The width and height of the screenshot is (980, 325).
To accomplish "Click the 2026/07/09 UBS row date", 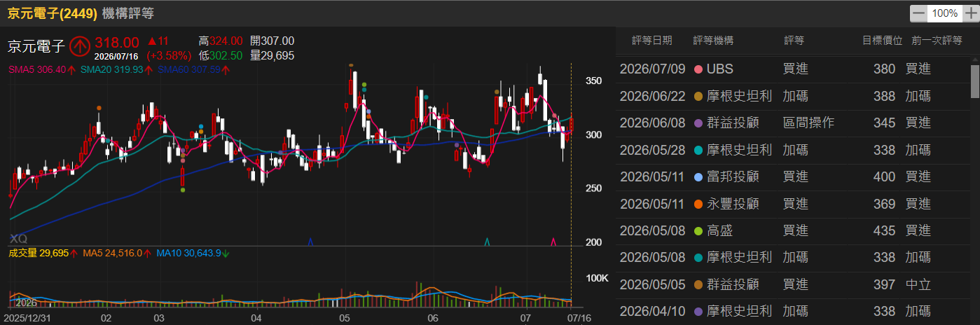I will [x=651, y=70].
